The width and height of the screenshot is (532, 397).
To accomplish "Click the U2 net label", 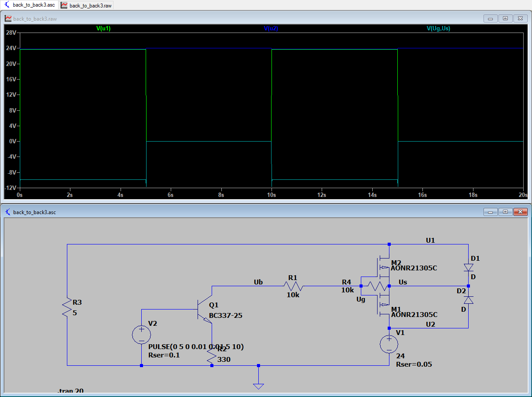I will click(430, 324).
